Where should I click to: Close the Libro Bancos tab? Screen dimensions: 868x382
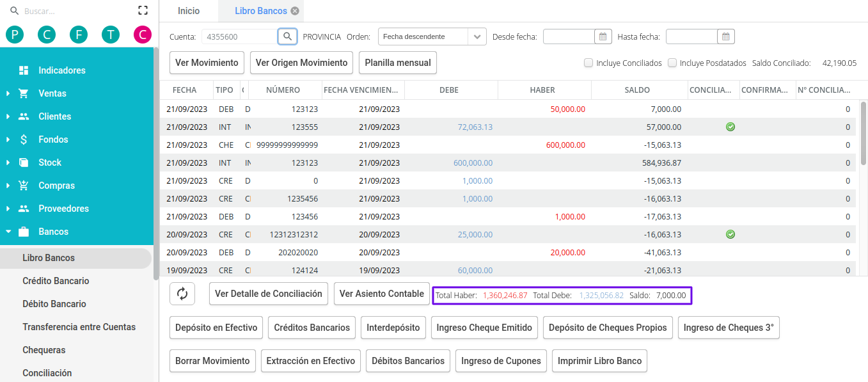[294, 11]
